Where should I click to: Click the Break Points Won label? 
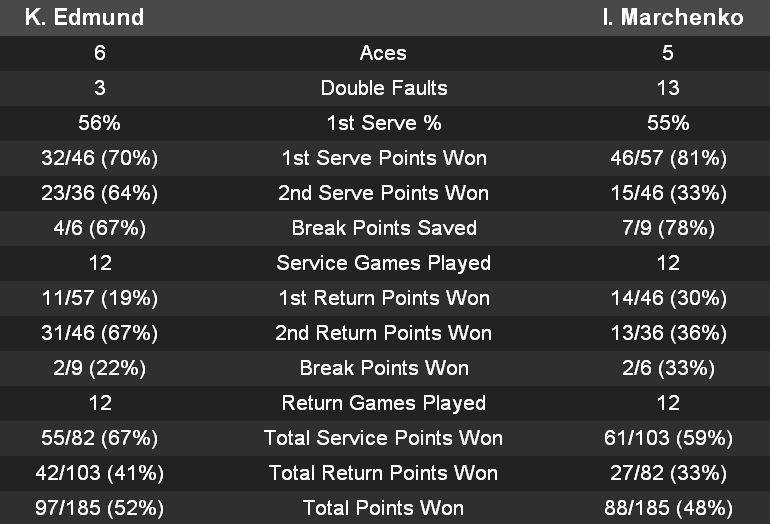[x=383, y=368]
